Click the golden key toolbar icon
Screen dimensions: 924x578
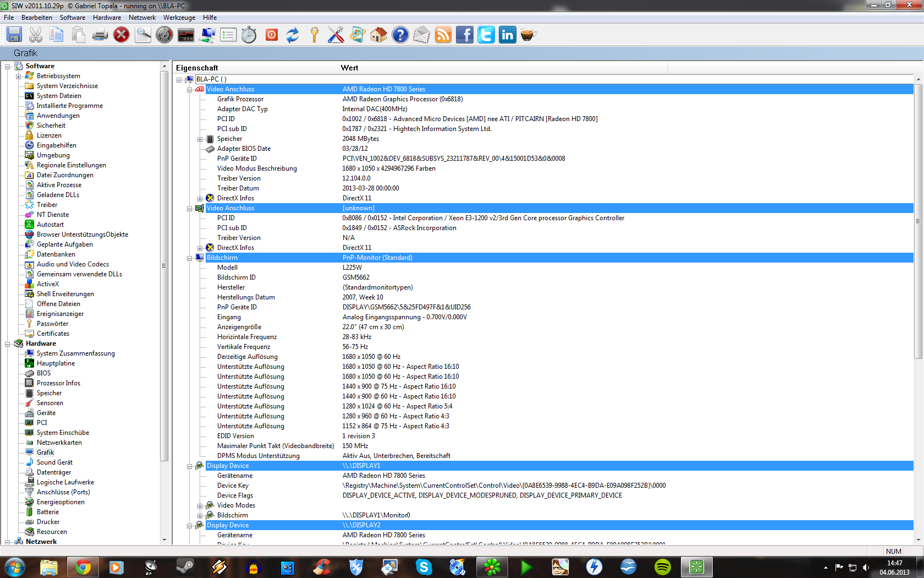[x=314, y=35]
